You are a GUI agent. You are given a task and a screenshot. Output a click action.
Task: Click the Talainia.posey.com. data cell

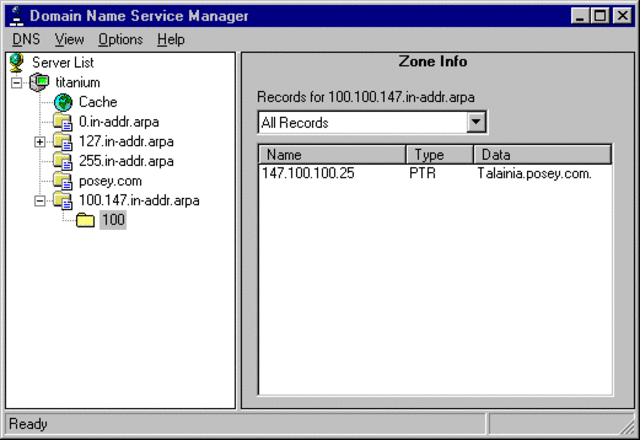(x=534, y=173)
